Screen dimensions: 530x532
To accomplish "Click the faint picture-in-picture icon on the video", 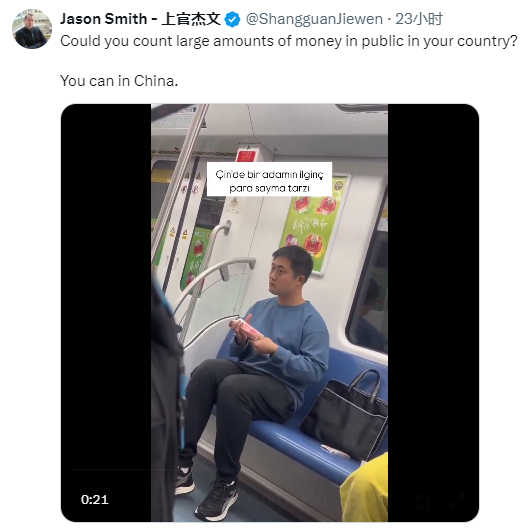I will pyautogui.click(x=422, y=500).
